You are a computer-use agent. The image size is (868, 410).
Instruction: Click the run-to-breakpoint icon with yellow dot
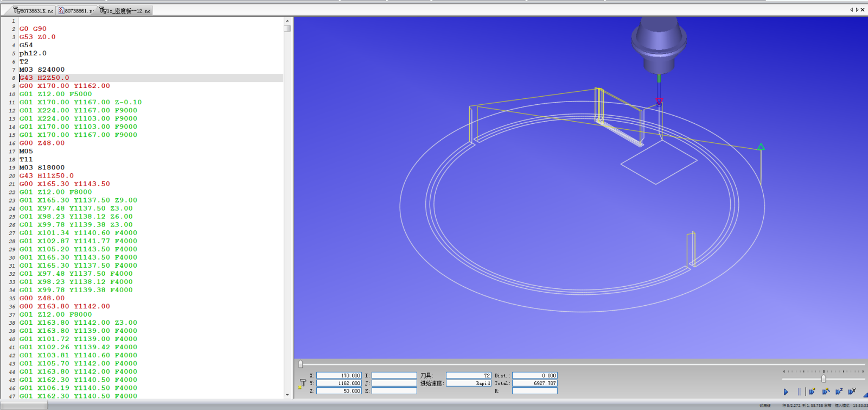pyautogui.click(x=812, y=392)
